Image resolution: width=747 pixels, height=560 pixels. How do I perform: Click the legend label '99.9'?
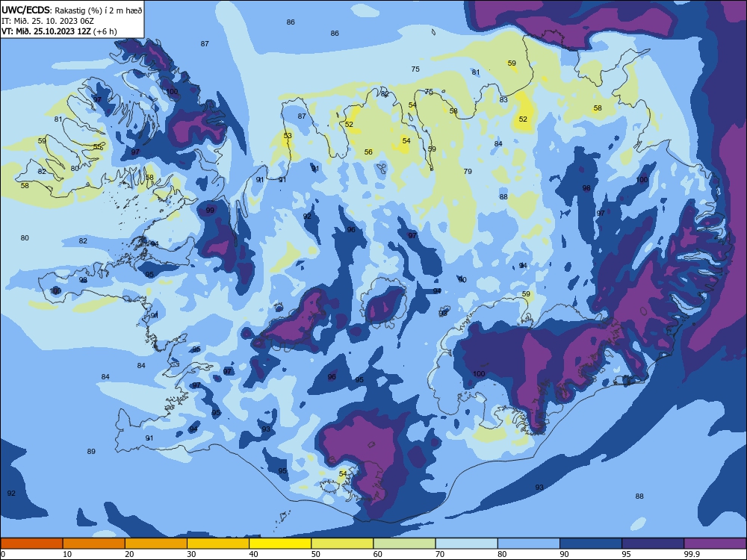[x=692, y=554]
